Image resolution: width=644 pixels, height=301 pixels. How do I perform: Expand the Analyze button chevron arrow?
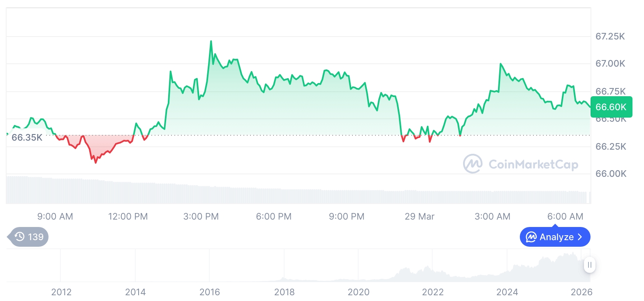click(x=581, y=237)
